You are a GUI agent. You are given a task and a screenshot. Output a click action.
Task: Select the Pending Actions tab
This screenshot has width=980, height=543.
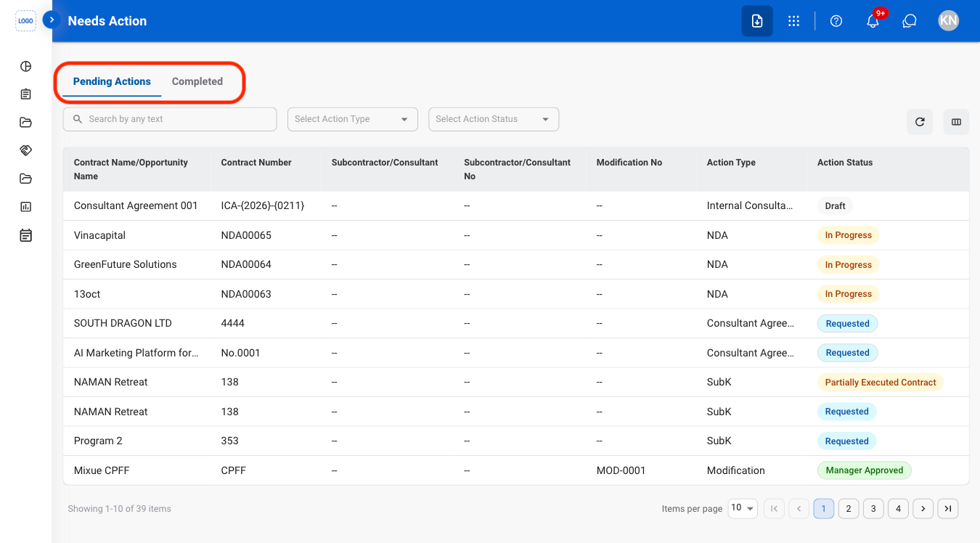(x=112, y=81)
